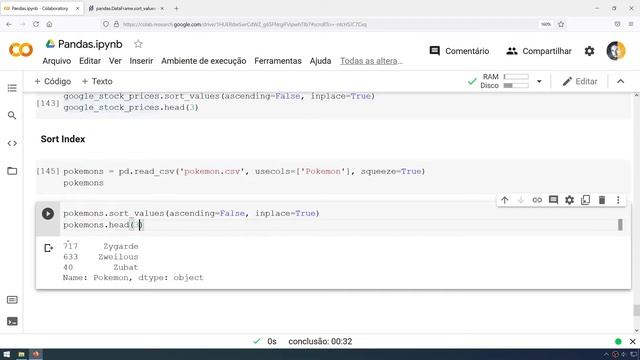Open a new browser tab
This screenshot has height=360, width=640.
(x=176, y=8)
